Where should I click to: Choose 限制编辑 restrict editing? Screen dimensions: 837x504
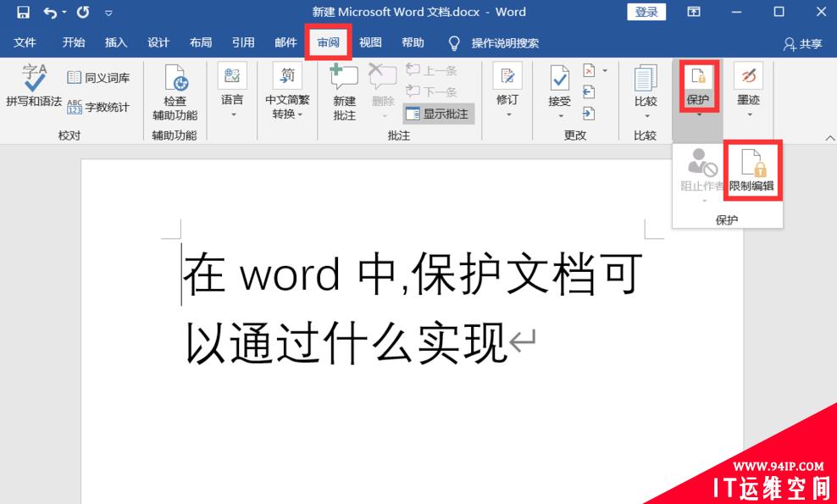(x=751, y=171)
